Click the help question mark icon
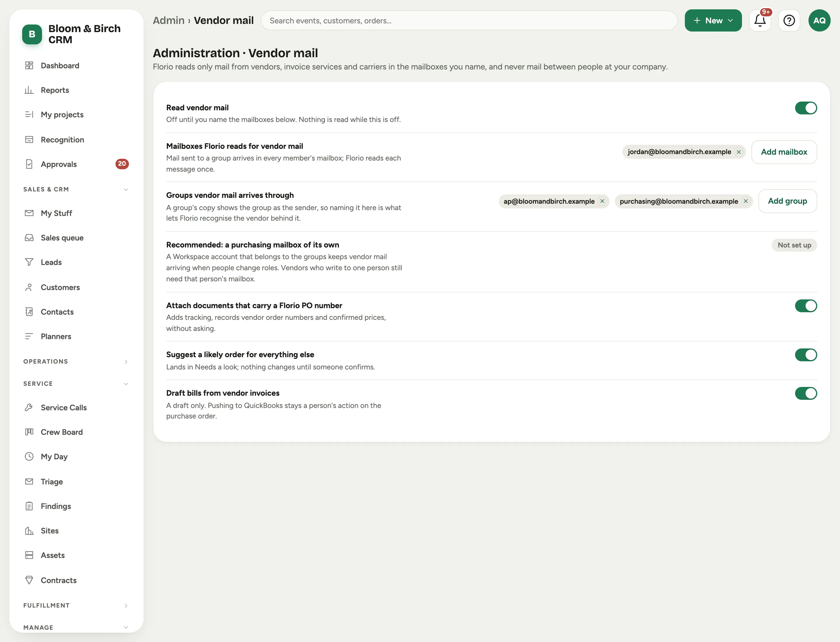This screenshot has height=642, width=840. (x=789, y=21)
